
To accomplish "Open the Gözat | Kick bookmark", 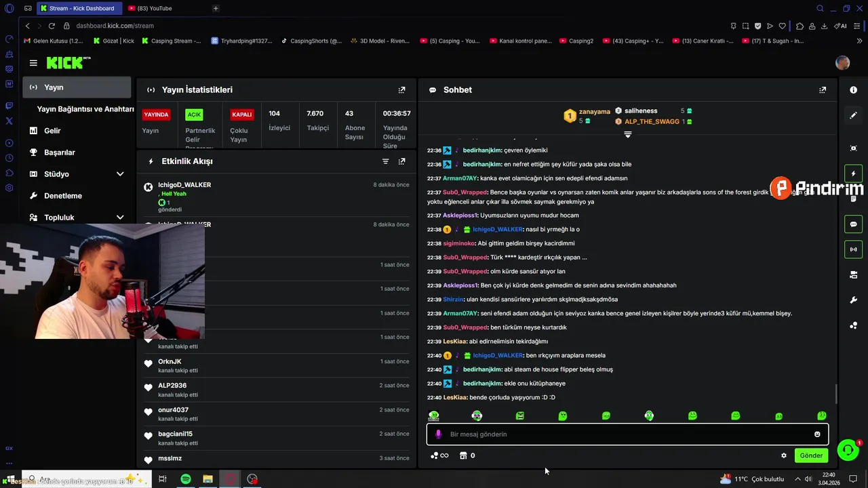I will [x=113, y=41].
